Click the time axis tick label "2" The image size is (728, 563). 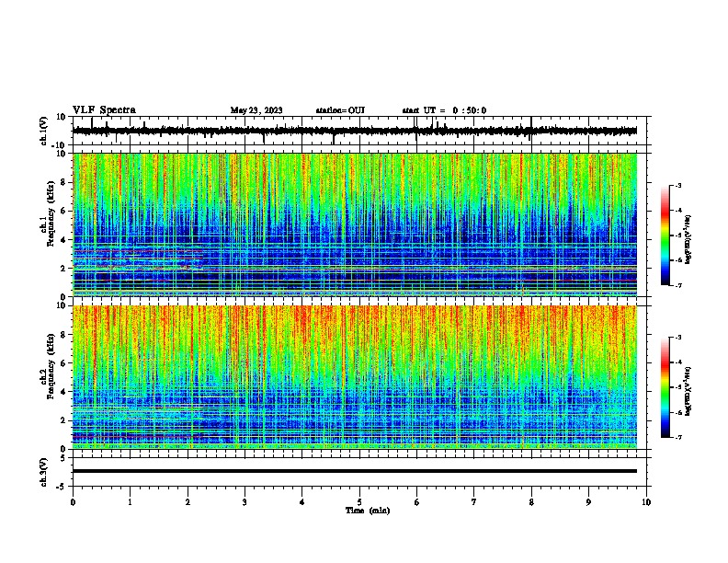click(188, 502)
